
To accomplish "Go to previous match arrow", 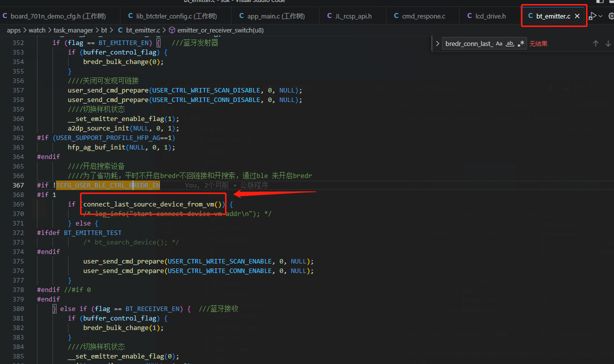I will (595, 43).
